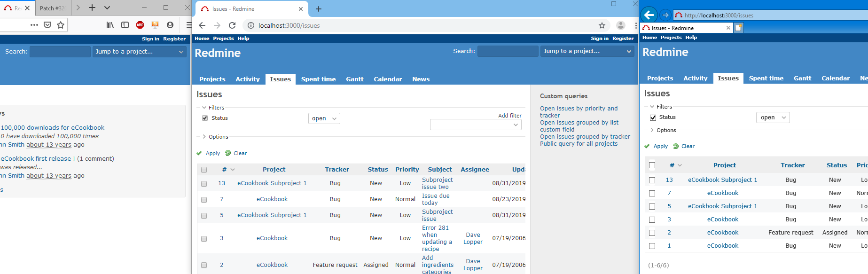Screen dimensions: 868x274
Task: Open status 'open' dropdown in Internet Explorer
Action: point(773,117)
